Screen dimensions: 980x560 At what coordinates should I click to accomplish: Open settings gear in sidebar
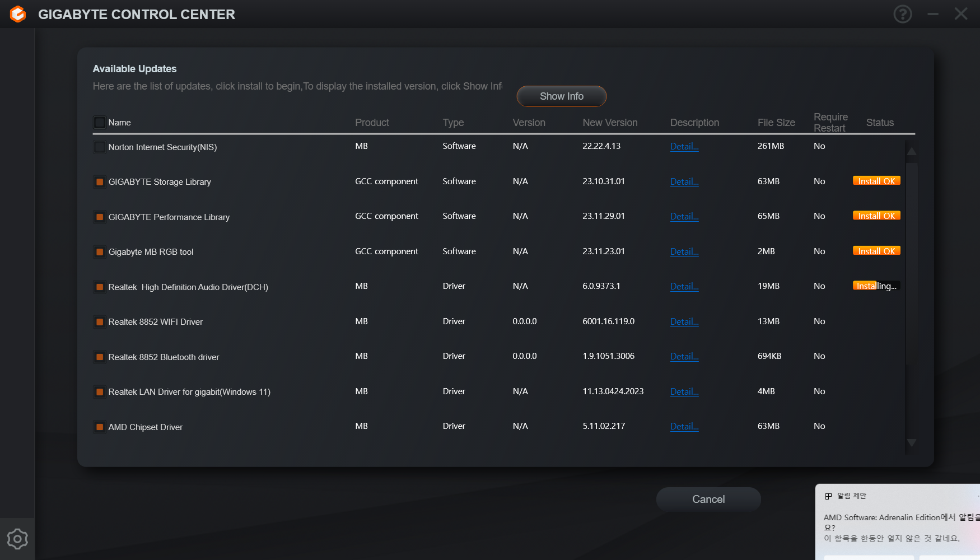[17, 539]
